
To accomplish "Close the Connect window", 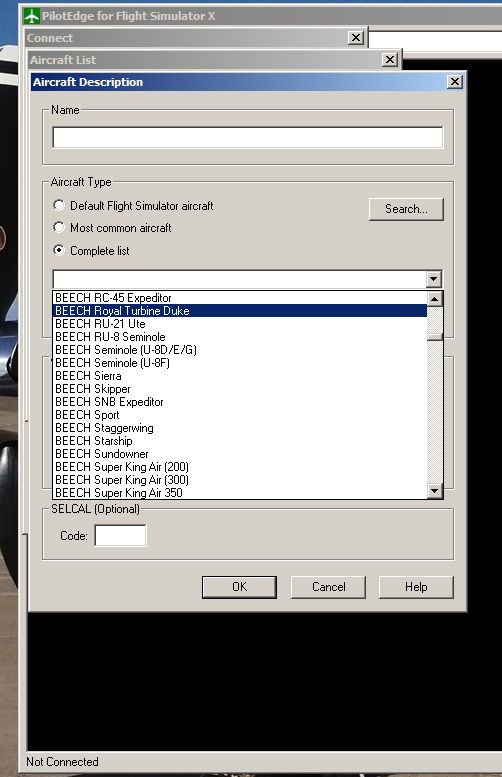I will coord(356,38).
